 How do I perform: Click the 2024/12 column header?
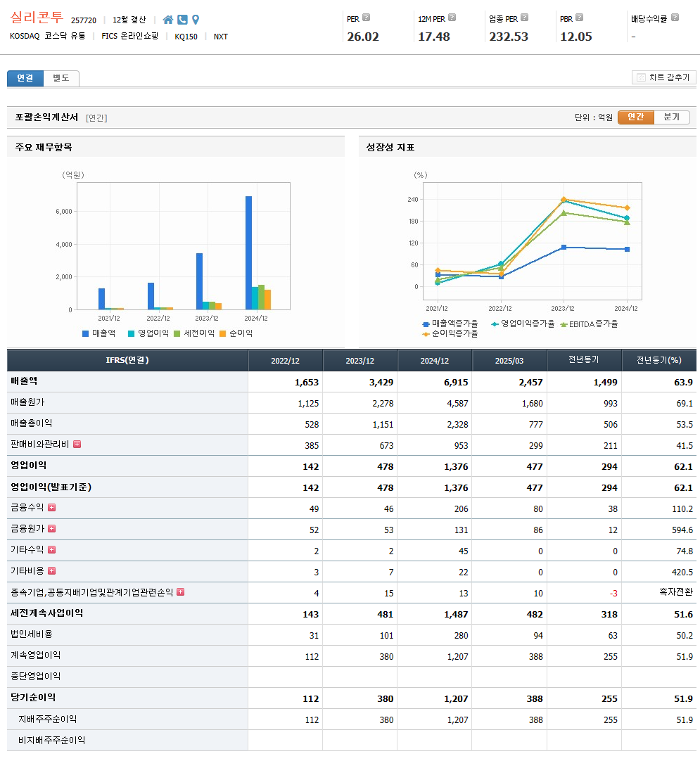435,361
